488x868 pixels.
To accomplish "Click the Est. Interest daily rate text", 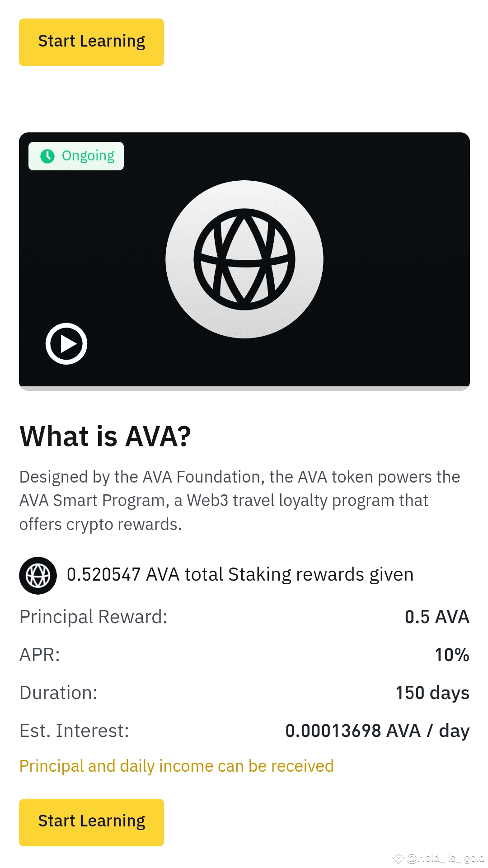I will (377, 730).
